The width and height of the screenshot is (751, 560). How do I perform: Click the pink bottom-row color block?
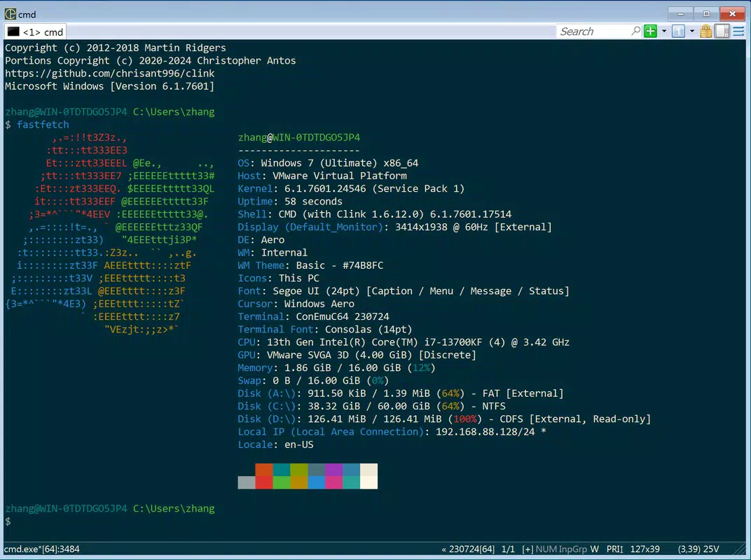tap(334, 482)
